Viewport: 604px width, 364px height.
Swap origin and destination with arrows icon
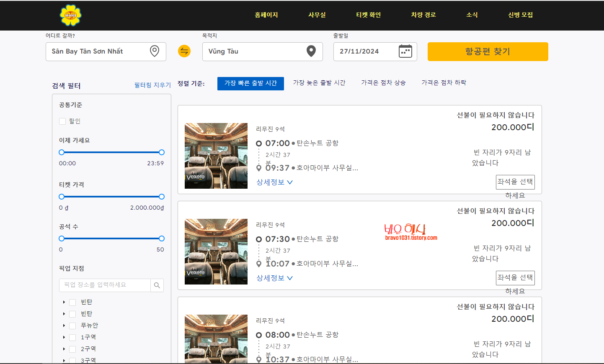coord(184,51)
